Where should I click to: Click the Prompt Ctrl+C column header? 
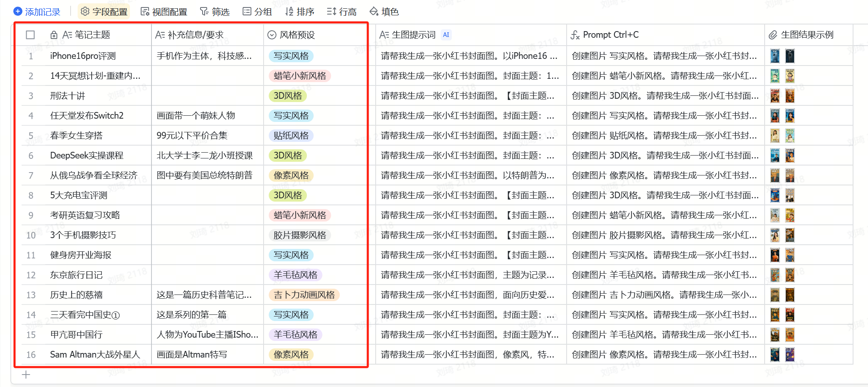tap(610, 35)
